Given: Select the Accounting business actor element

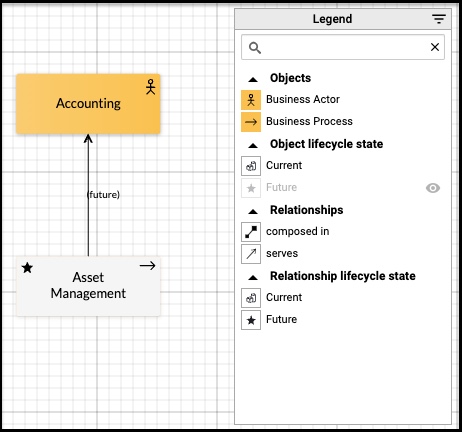Looking at the screenshot, I should point(88,104).
